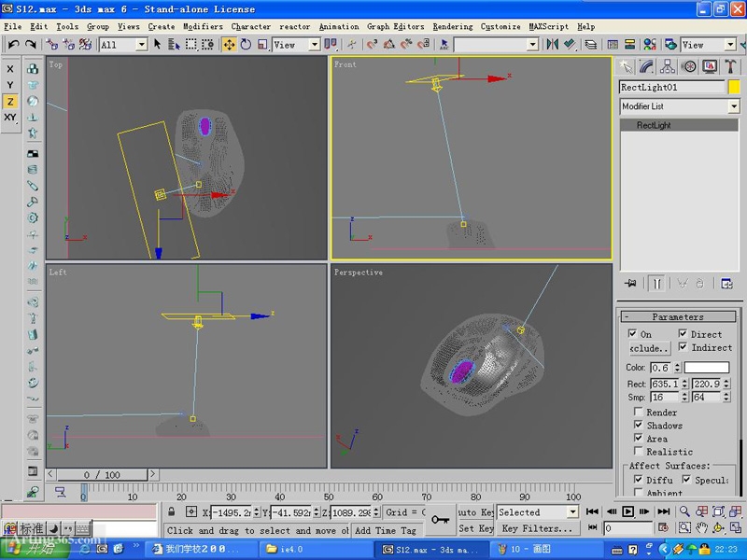Screen dimensions: 747x560
Task: Click the 0 / 100 time slider
Action: tap(102, 474)
